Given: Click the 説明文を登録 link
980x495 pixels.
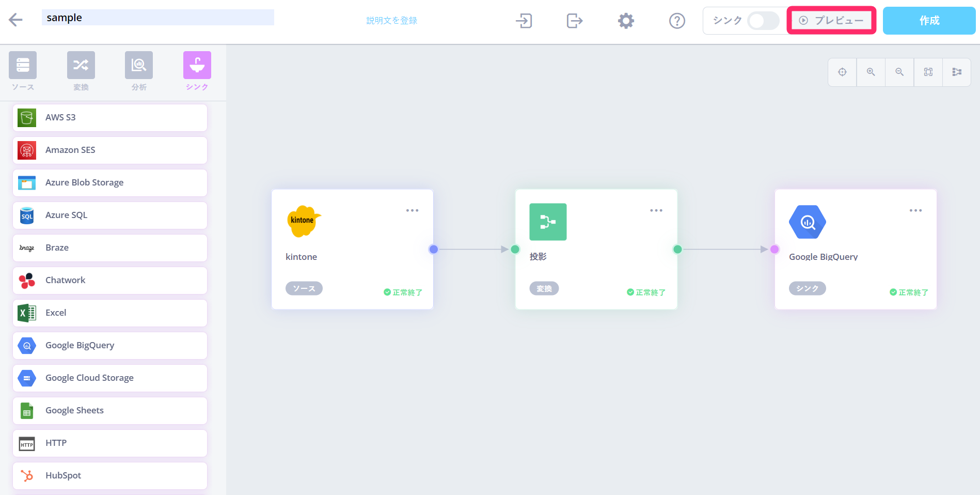Looking at the screenshot, I should tap(391, 21).
